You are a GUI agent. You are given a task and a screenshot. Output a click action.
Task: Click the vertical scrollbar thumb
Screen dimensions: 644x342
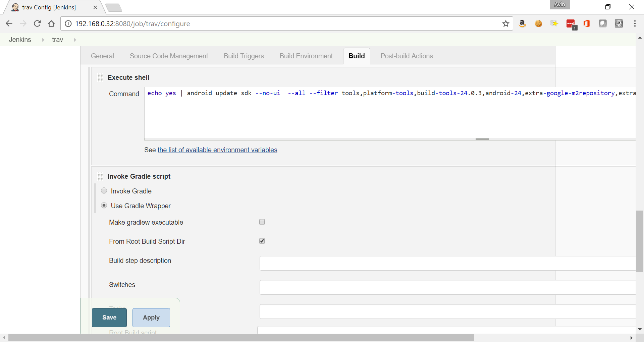point(640,241)
